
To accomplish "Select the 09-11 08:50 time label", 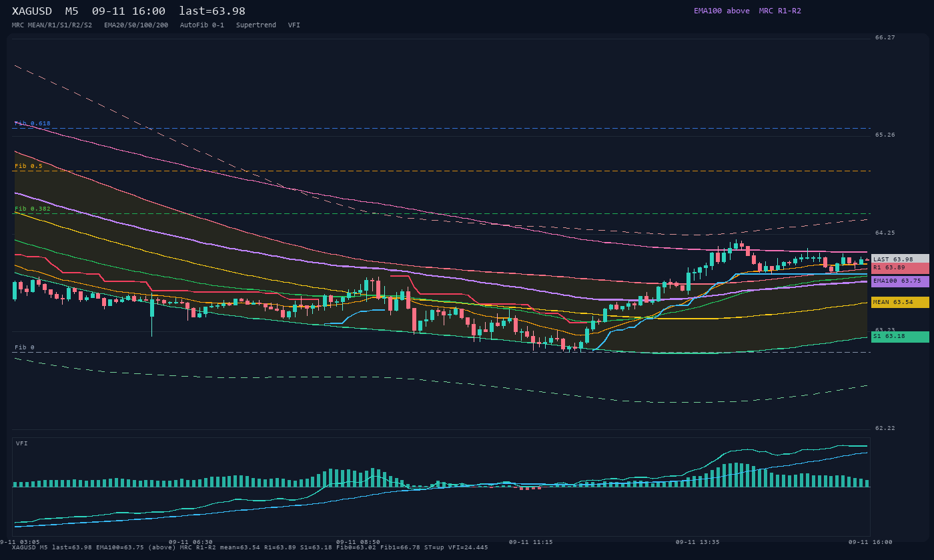I will [x=358, y=542].
